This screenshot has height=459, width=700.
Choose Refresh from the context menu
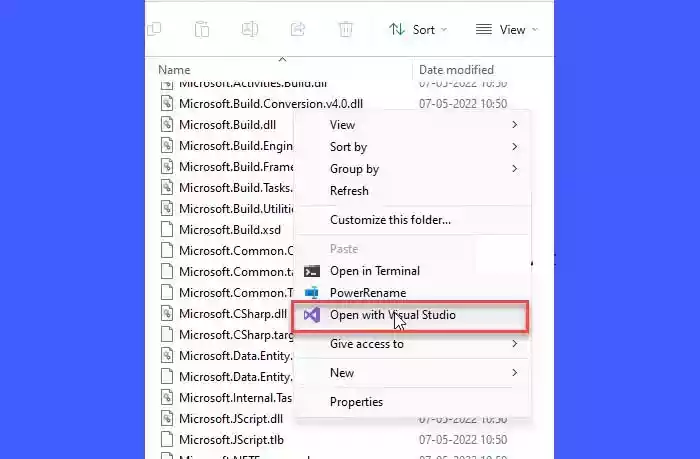[x=349, y=191]
